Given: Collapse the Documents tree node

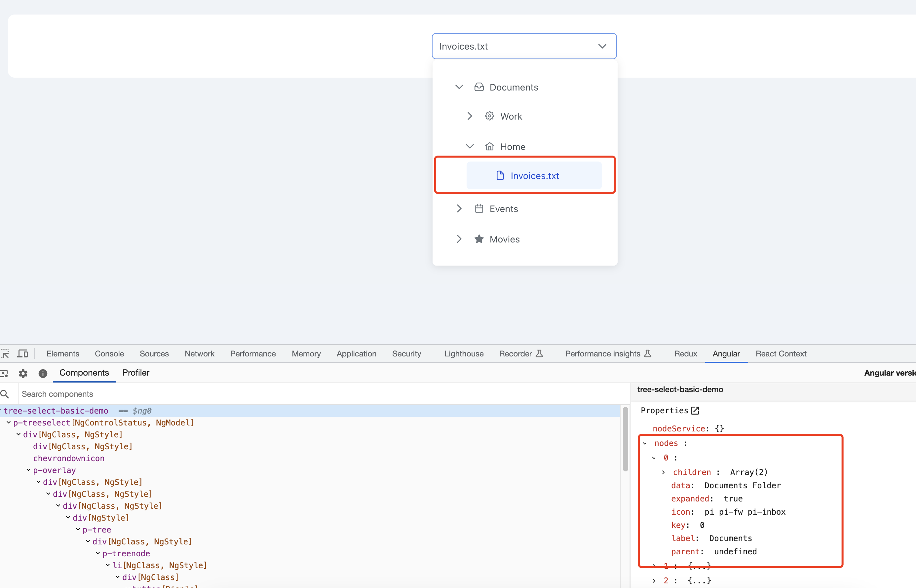Looking at the screenshot, I should click(459, 87).
